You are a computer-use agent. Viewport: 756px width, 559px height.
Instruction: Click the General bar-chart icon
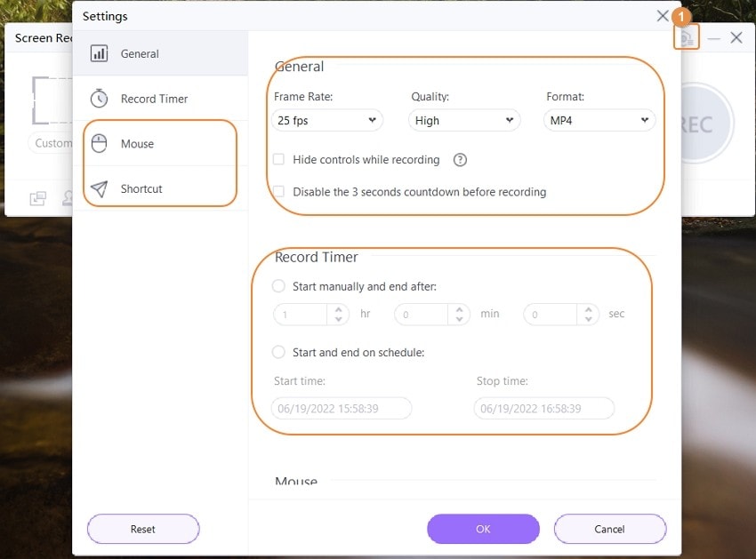[x=100, y=53]
